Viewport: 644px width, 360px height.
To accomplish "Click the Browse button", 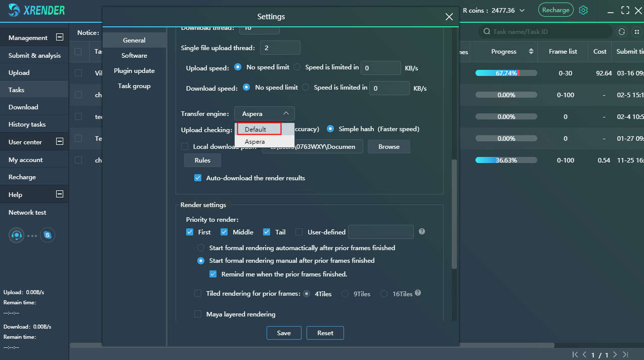I will tap(389, 147).
